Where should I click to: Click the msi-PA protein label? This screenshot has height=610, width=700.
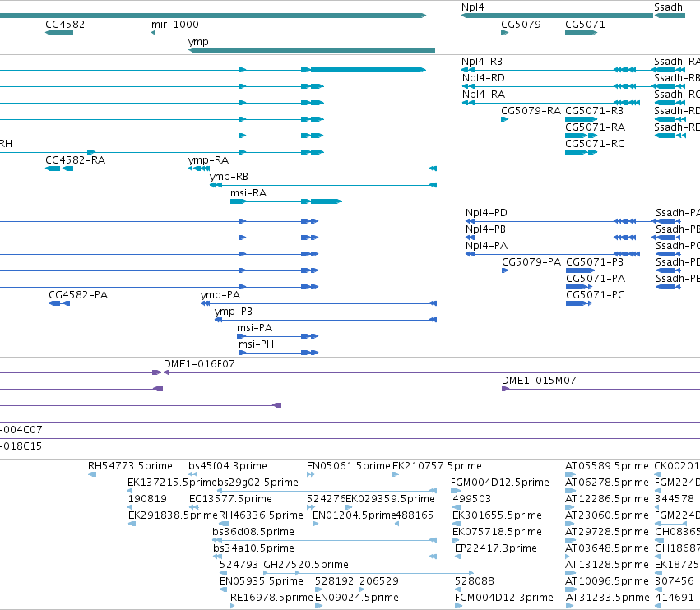pyautogui.click(x=254, y=328)
